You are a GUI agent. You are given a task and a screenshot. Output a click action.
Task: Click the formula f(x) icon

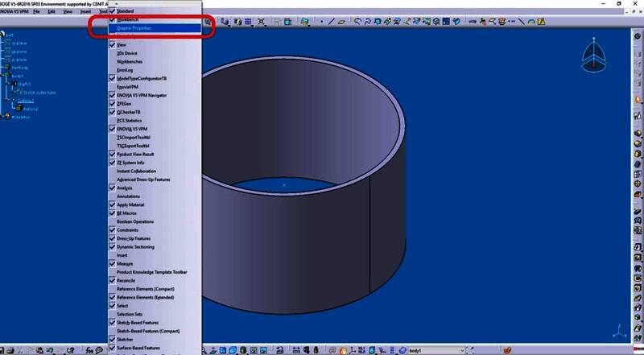[89, 349]
